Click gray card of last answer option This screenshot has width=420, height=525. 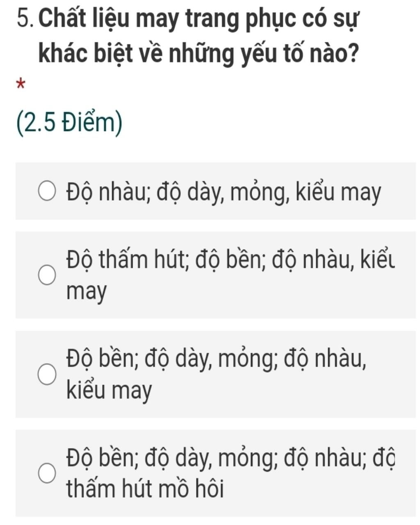tap(216, 473)
